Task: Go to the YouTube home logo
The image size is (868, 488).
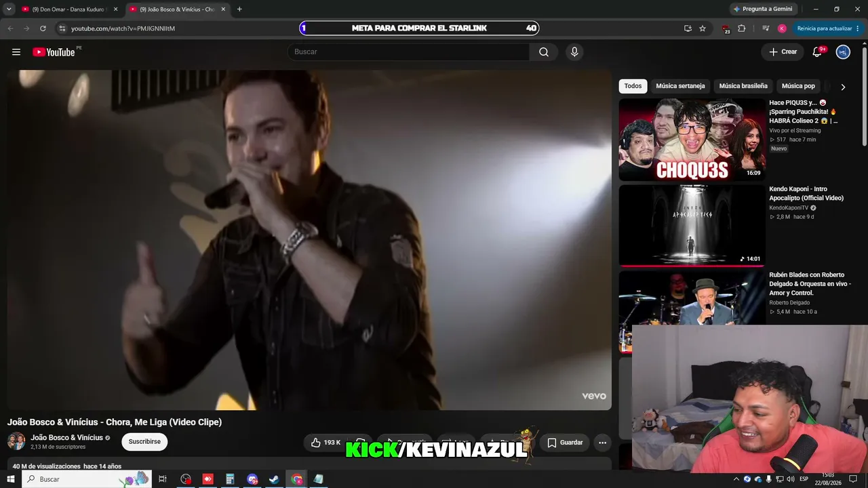Action: point(54,52)
